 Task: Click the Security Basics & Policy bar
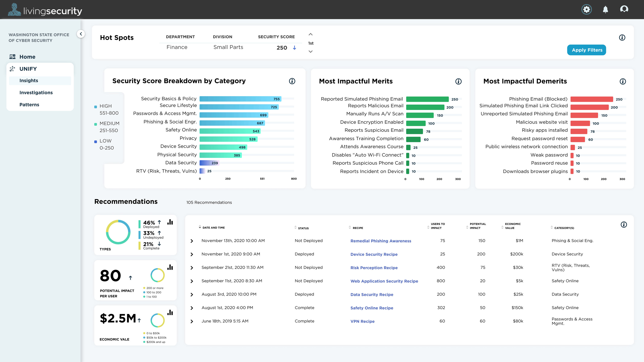click(240, 99)
